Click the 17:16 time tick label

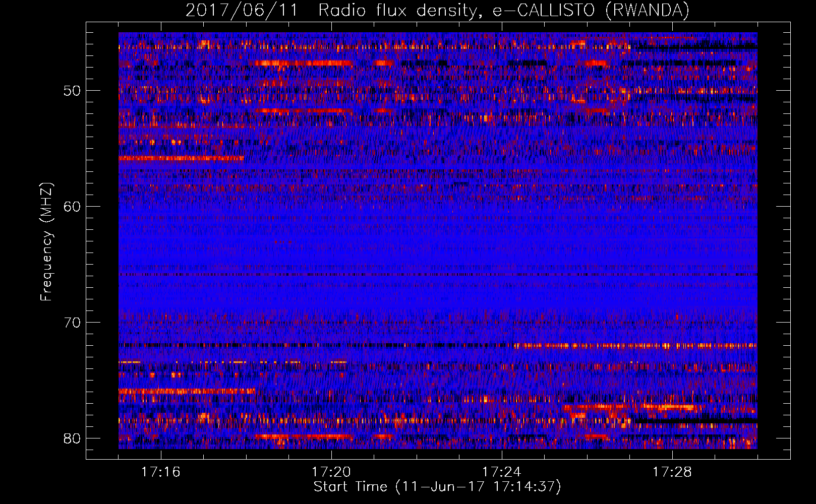tap(160, 472)
